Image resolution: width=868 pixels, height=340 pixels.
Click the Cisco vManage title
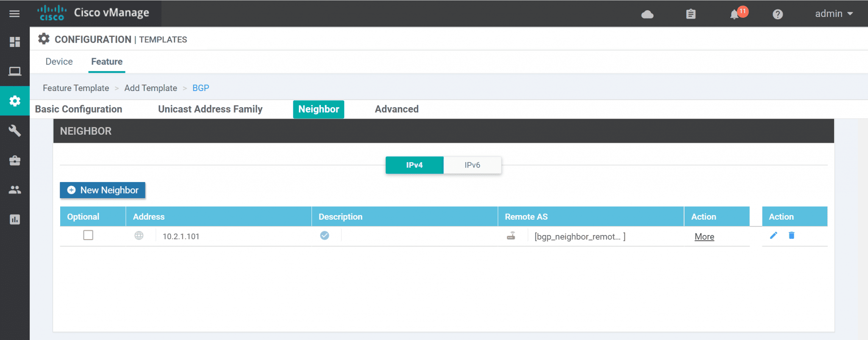click(x=111, y=13)
